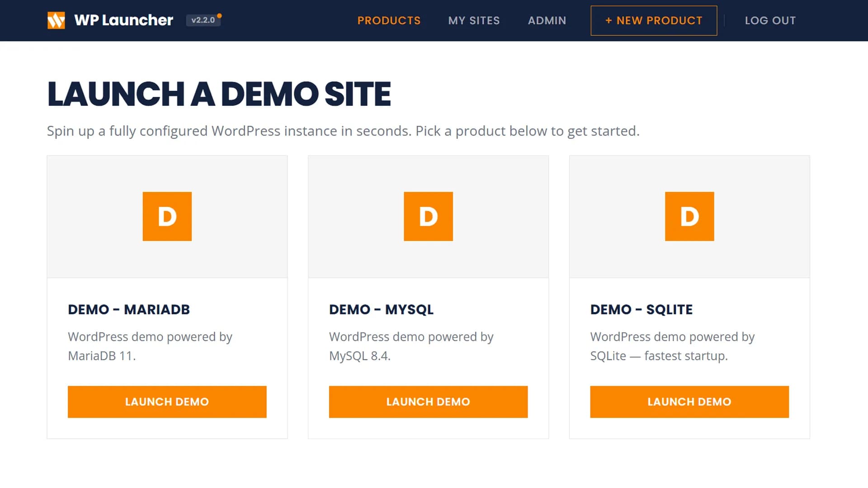Select the Demo - SQLite product icon

[x=689, y=216]
